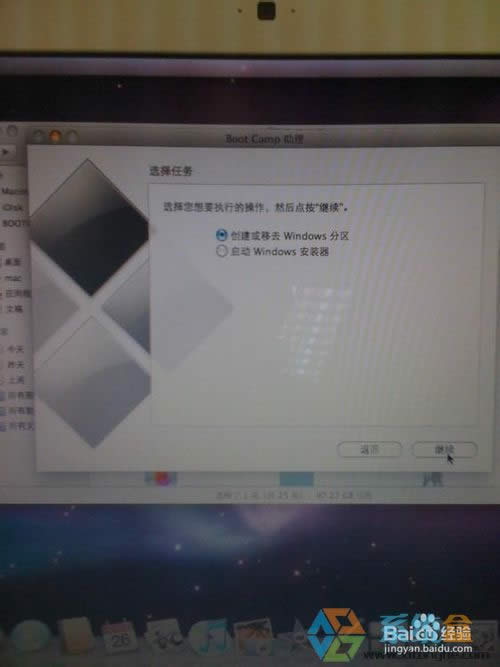Click the 继续 button
This screenshot has width=500, height=667.
pos(444,450)
